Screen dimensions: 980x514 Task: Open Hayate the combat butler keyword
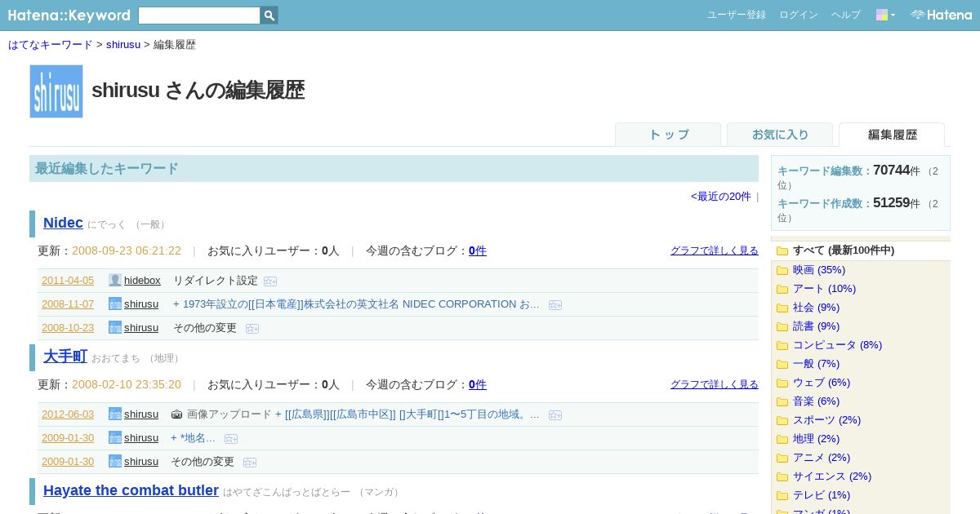pyautogui.click(x=131, y=490)
